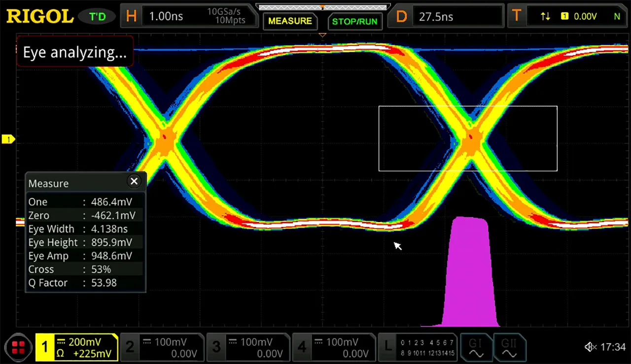Select the Q Factor measurement row

click(85, 283)
